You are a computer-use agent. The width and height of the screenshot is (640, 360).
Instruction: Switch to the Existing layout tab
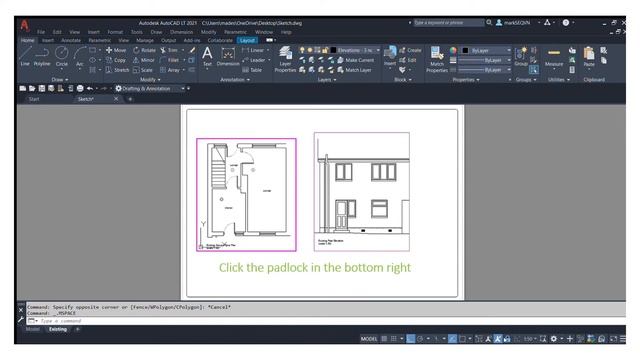pos(58,329)
